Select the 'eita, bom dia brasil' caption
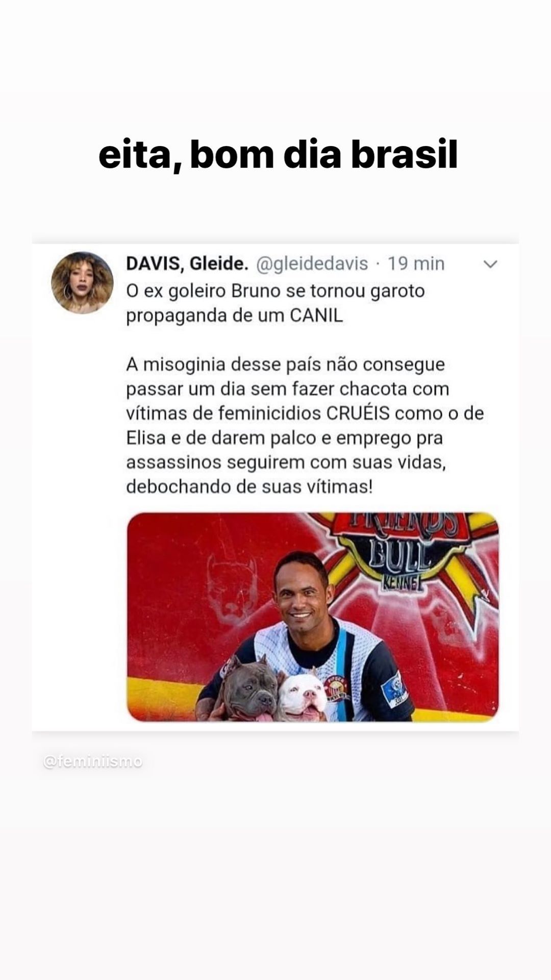The width and height of the screenshot is (551, 980). click(278, 155)
